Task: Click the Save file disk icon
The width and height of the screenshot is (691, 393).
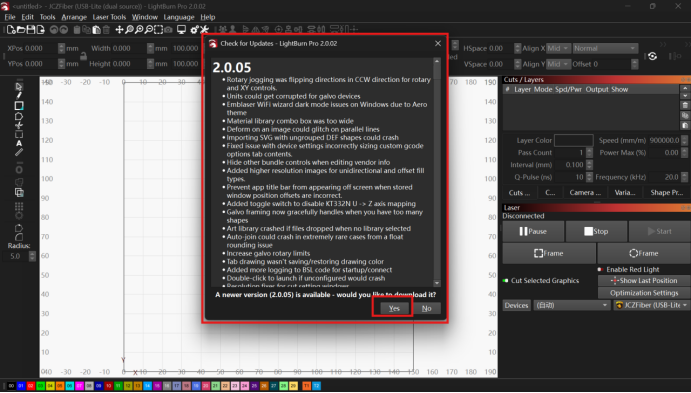Action: click(30, 30)
